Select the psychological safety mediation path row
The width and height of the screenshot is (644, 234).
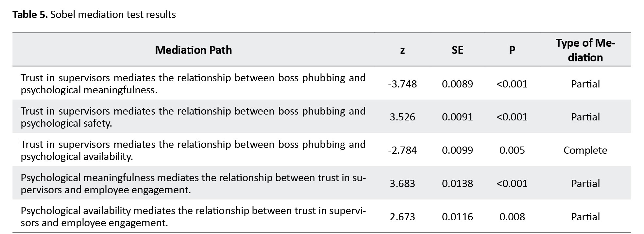coord(321,117)
